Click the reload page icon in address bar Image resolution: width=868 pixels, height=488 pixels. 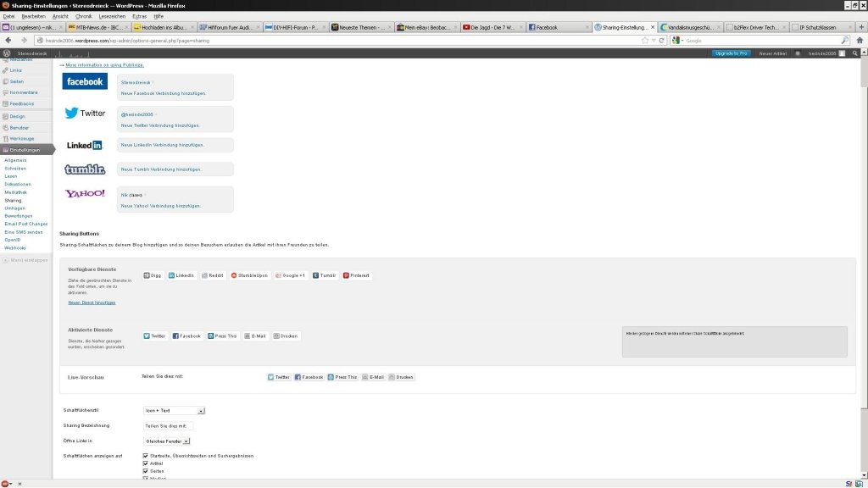point(661,40)
